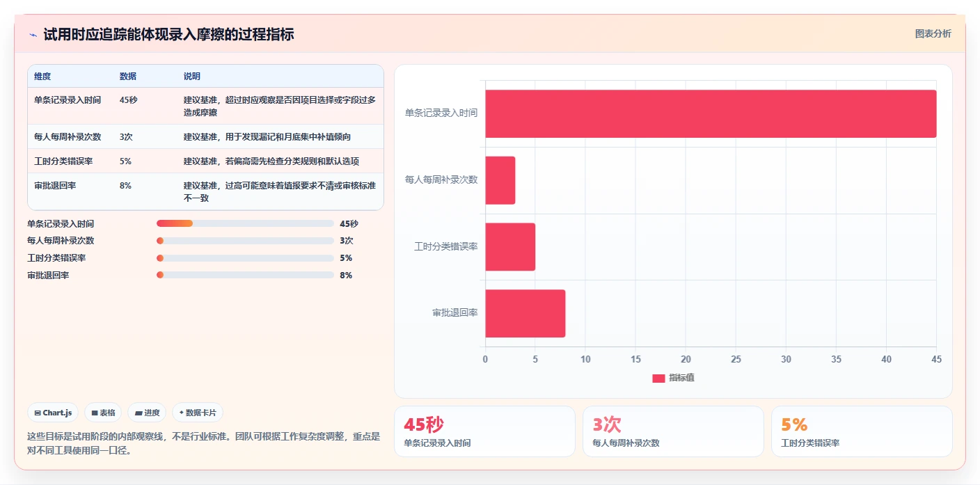Click the 单条记录录入时间 progress bar
The width and height of the screenshot is (980, 485).
[245, 223]
